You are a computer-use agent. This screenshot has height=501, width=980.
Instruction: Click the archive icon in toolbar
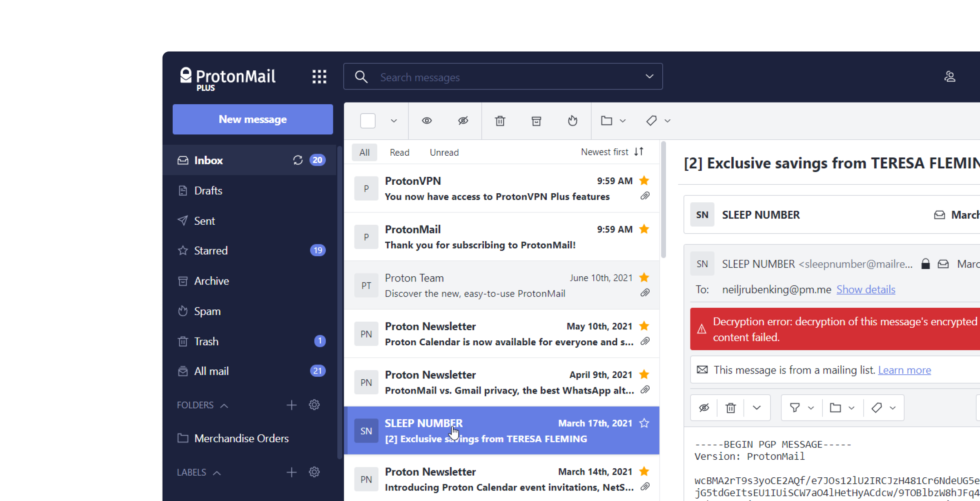[536, 121]
